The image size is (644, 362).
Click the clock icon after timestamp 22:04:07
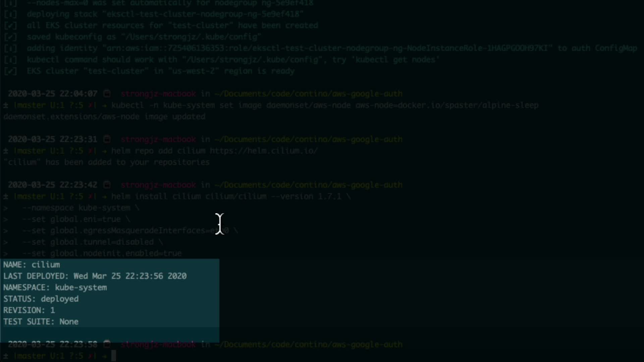click(x=107, y=94)
